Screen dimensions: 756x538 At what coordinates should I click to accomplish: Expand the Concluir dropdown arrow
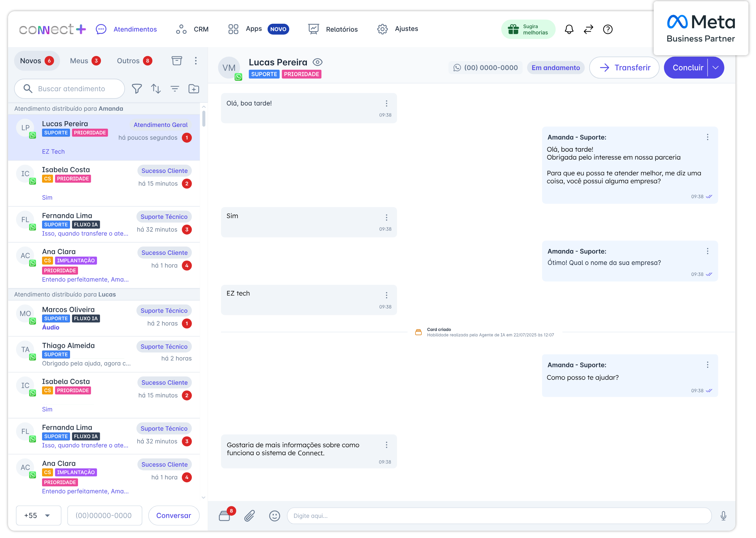[716, 68]
